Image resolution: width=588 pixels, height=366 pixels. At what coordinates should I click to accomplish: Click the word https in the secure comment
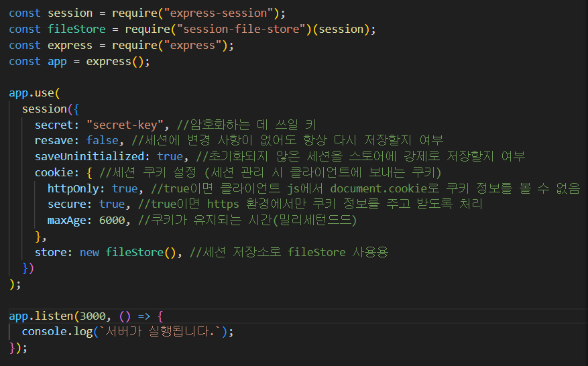(223, 204)
